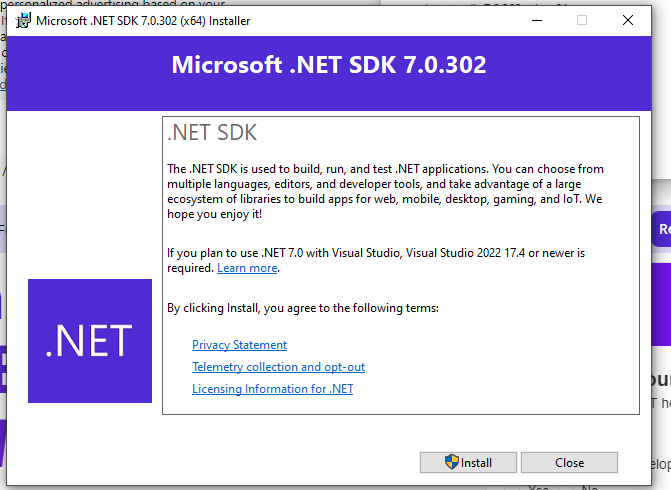Open Telemetry collection and opt-out link

tap(278, 367)
